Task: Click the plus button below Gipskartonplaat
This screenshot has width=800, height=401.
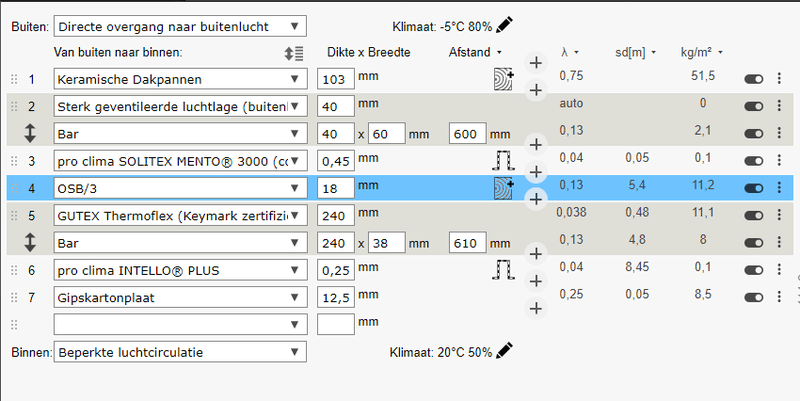Action: 535,307
